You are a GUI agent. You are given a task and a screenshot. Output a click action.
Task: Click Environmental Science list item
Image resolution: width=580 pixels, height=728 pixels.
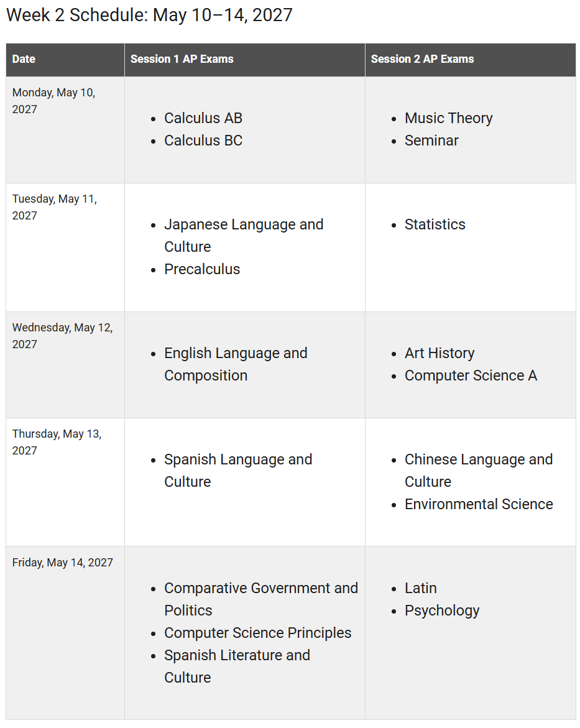click(x=479, y=504)
